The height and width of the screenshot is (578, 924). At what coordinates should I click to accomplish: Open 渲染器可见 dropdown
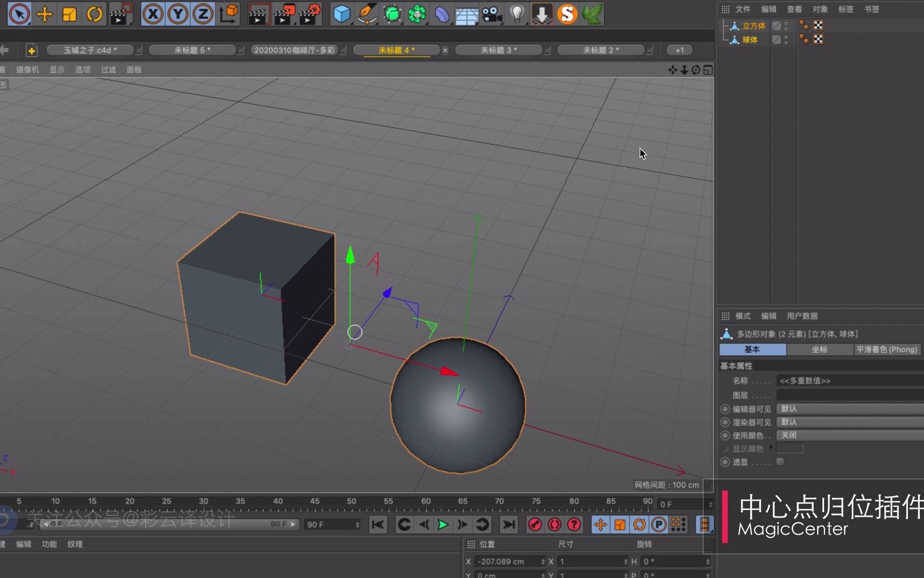(850, 422)
